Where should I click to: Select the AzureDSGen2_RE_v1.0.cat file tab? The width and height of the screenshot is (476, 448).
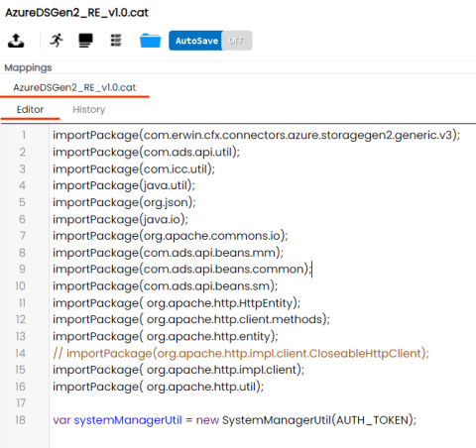tap(74, 87)
